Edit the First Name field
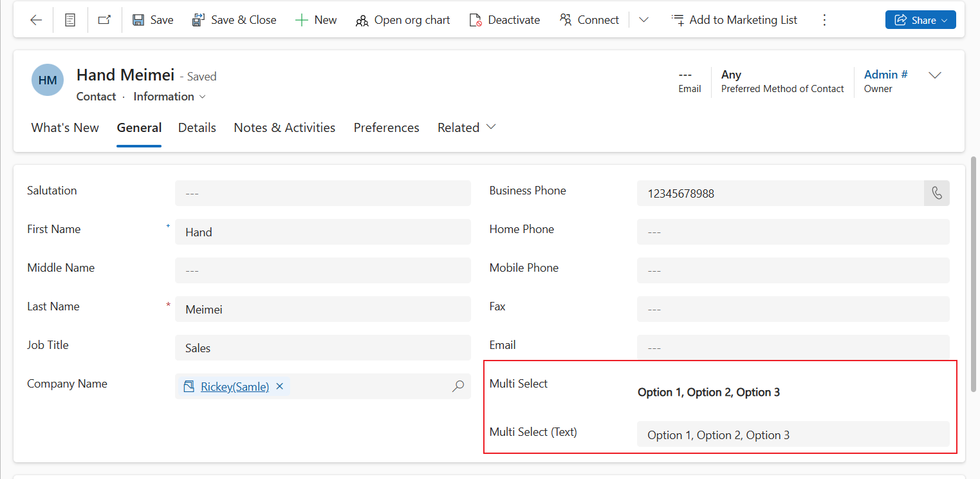Viewport: 980px width, 479px height. pos(322,232)
